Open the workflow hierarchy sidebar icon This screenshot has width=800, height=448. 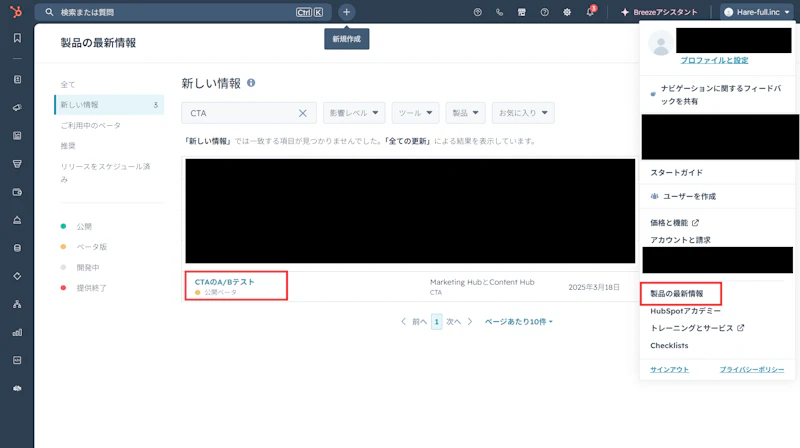click(x=17, y=304)
